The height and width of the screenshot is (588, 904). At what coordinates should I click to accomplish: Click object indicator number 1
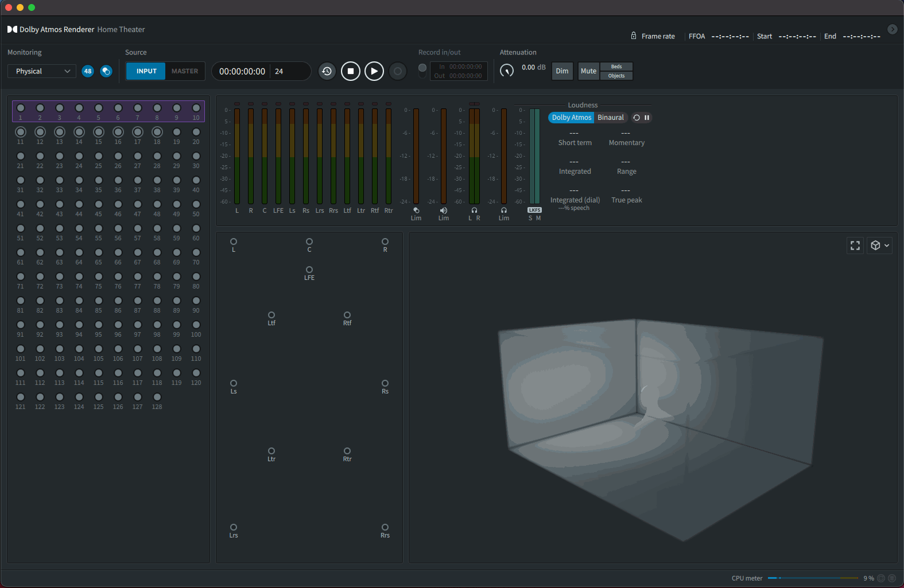[21, 108]
